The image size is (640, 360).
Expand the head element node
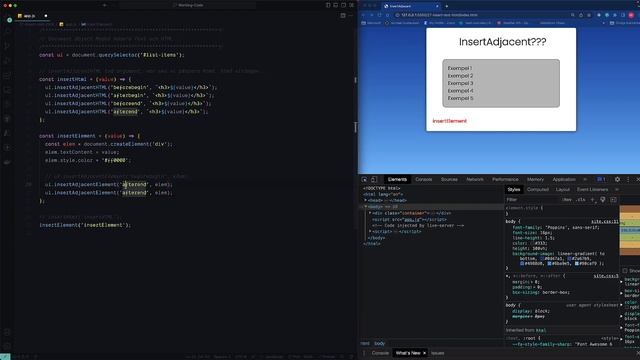tap(366, 200)
